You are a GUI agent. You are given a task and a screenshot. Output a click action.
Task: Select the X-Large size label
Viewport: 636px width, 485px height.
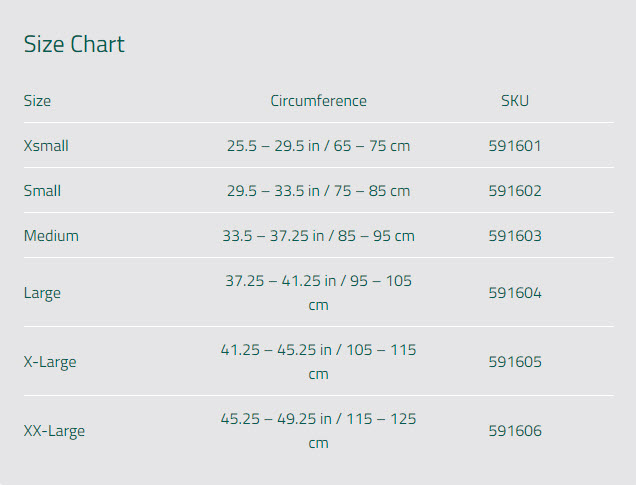(x=50, y=362)
